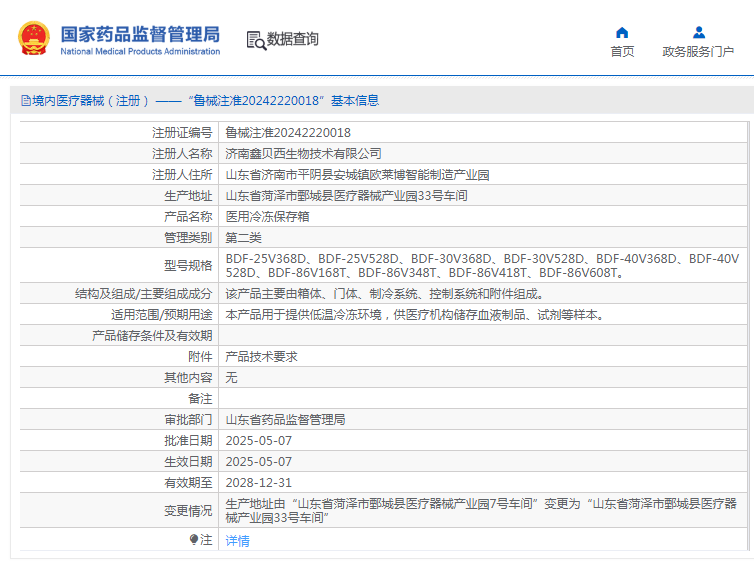
Task: Click management category 第二类
Action: (x=243, y=238)
